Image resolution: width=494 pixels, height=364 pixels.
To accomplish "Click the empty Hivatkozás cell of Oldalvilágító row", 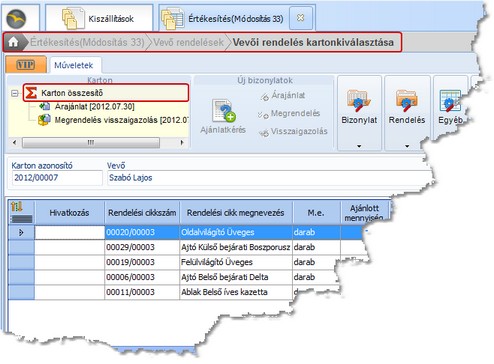I will coord(69,232).
